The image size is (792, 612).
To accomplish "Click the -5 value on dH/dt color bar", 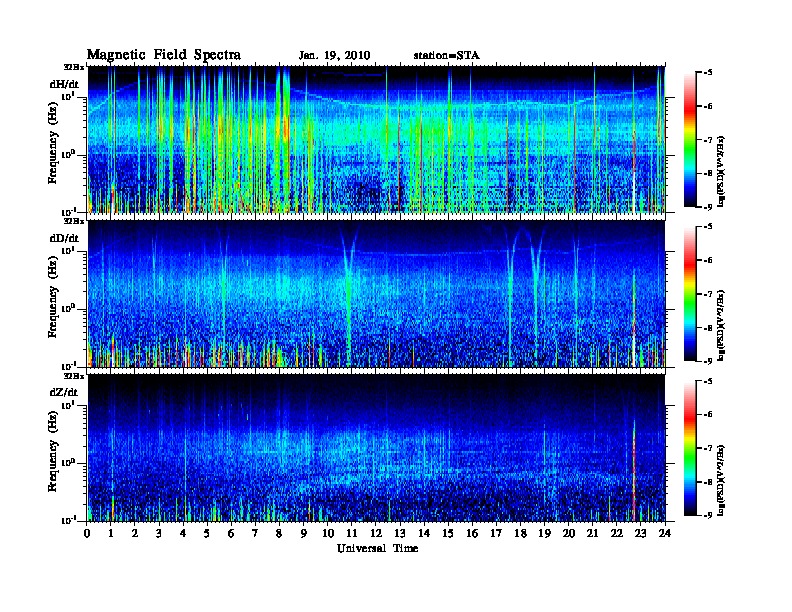I will coord(708,73).
